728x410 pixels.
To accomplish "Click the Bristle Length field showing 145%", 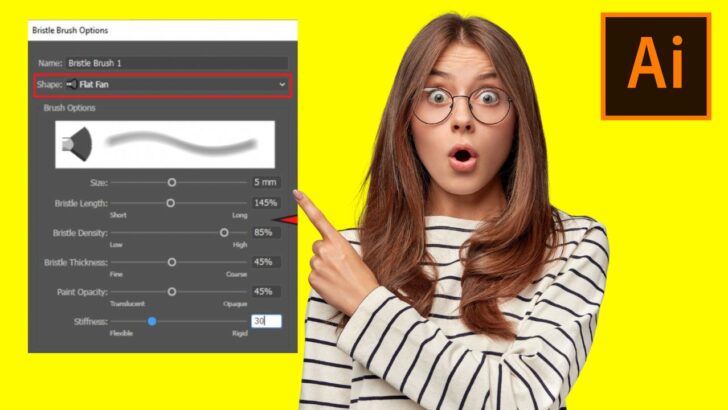I will (x=266, y=203).
